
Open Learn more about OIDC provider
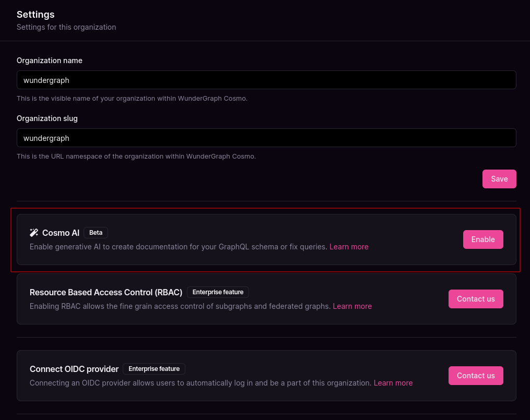click(393, 383)
